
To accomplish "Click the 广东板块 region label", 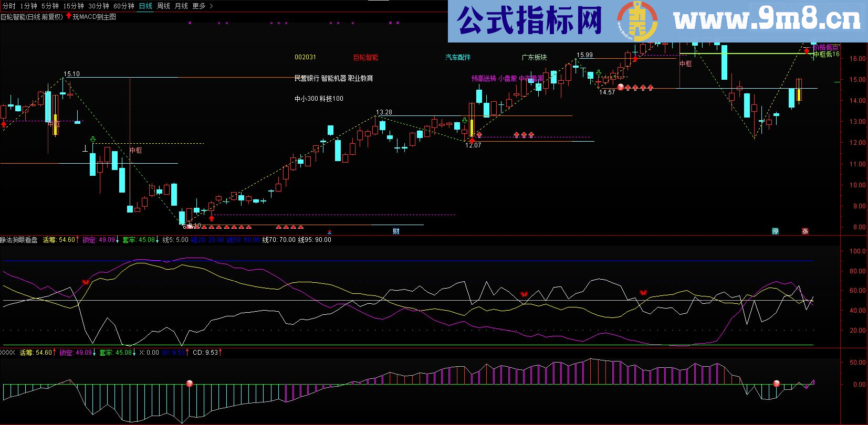I will coord(534,57).
